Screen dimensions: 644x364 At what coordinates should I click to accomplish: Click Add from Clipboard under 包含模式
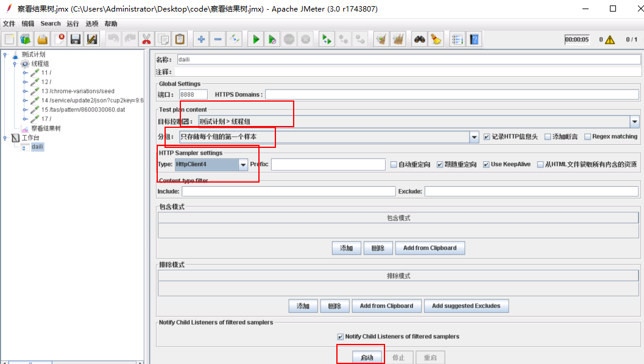point(430,248)
